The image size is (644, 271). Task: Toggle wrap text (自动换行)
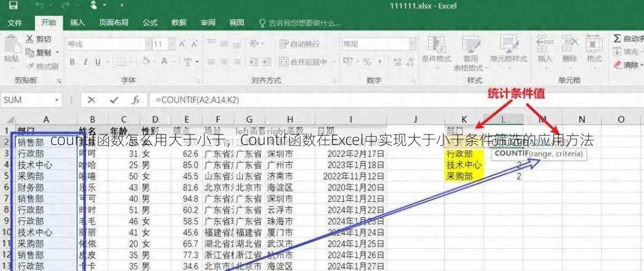299,44
